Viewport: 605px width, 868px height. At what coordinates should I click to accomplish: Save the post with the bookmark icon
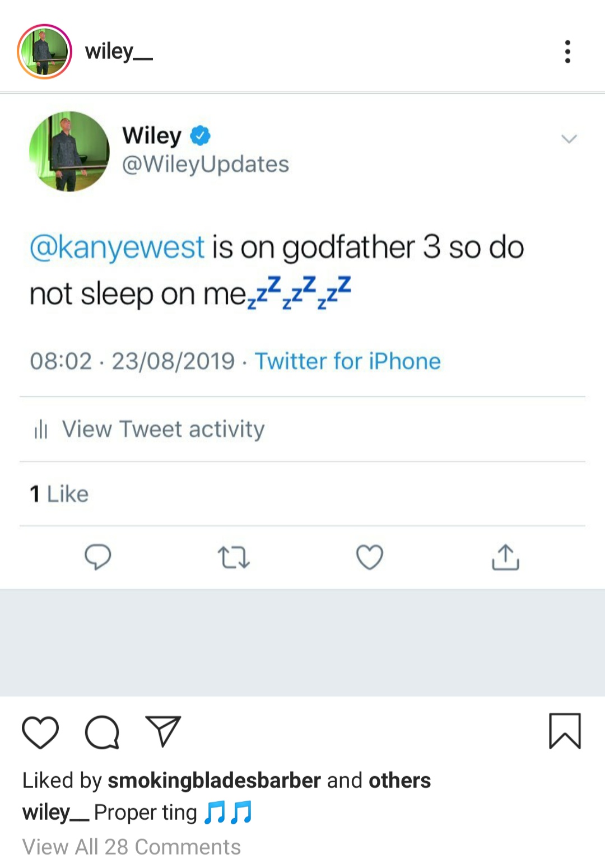click(565, 731)
